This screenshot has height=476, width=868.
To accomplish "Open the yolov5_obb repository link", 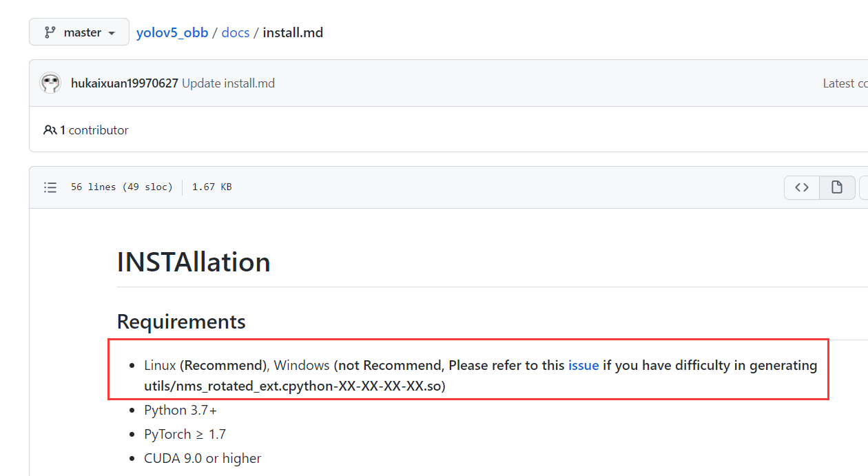I will pyautogui.click(x=172, y=32).
